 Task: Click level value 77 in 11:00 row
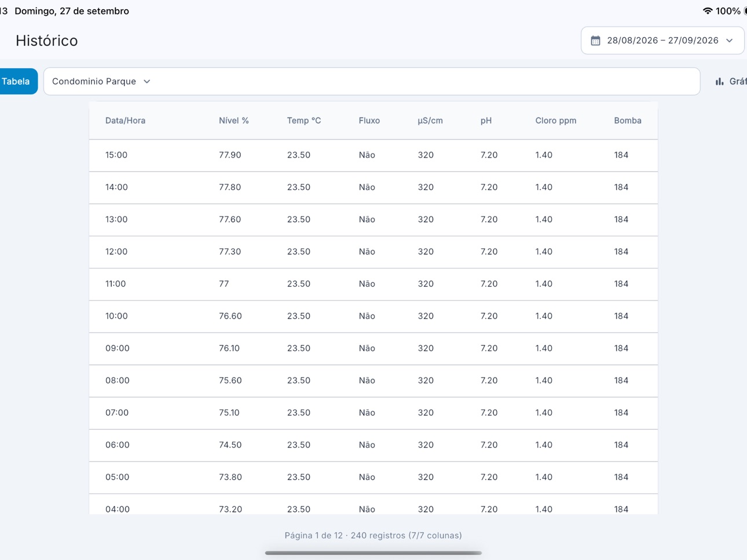point(224,284)
